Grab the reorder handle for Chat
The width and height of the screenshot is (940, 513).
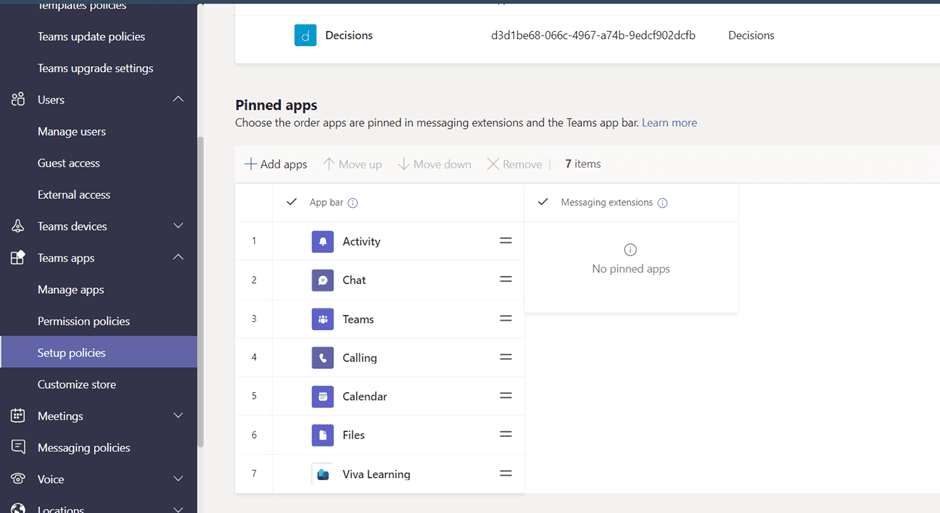coord(506,279)
